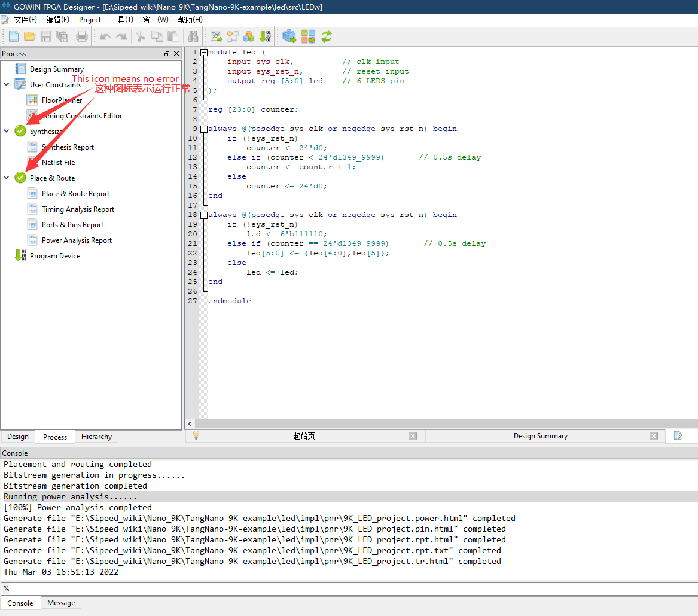The image size is (698, 616).
Task: Open the Timing Constraints graph toolbar icon
Action: [217, 36]
